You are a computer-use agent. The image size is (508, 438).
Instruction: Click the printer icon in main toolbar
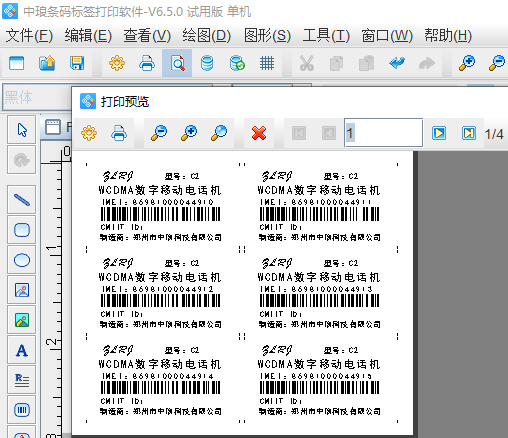coord(147,63)
